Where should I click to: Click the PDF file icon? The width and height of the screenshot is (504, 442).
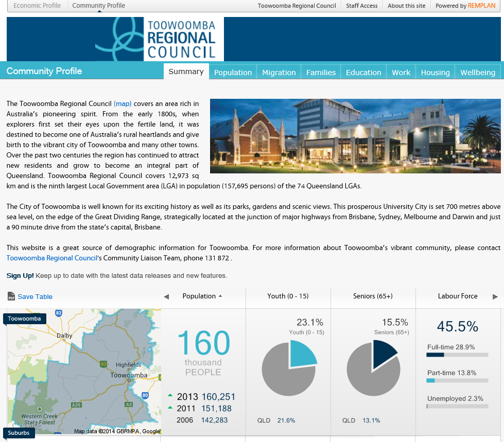11,296
